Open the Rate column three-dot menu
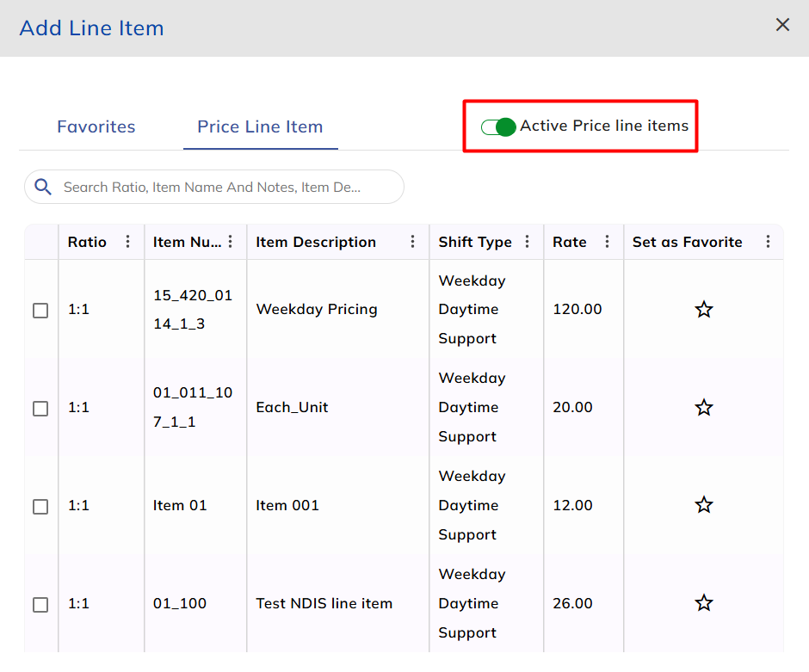Image resolution: width=809 pixels, height=672 pixels. pyautogui.click(x=608, y=242)
